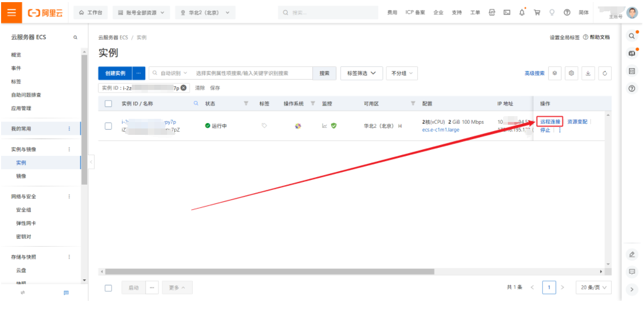Select all instances with header checkbox
The image size is (644, 311).
click(x=108, y=103)
